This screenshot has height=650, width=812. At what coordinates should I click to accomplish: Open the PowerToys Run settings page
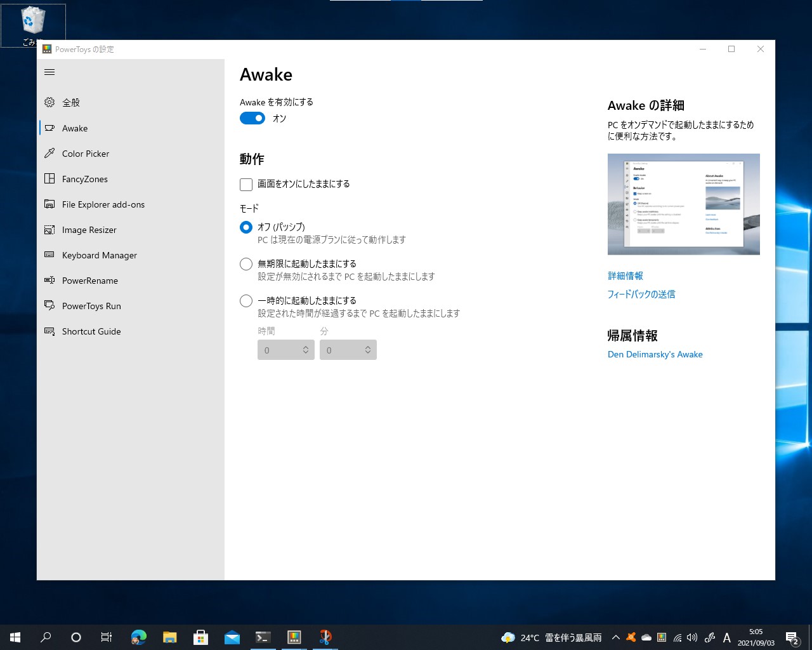(131, 306)
